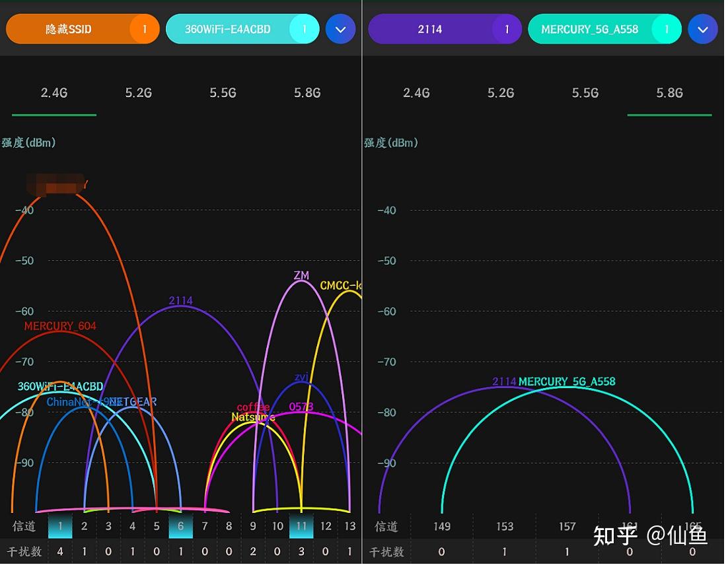Expand the dropdown chevron next to MERCURY_5G_A558
The image size is (728, 567).
coord(703,29)
